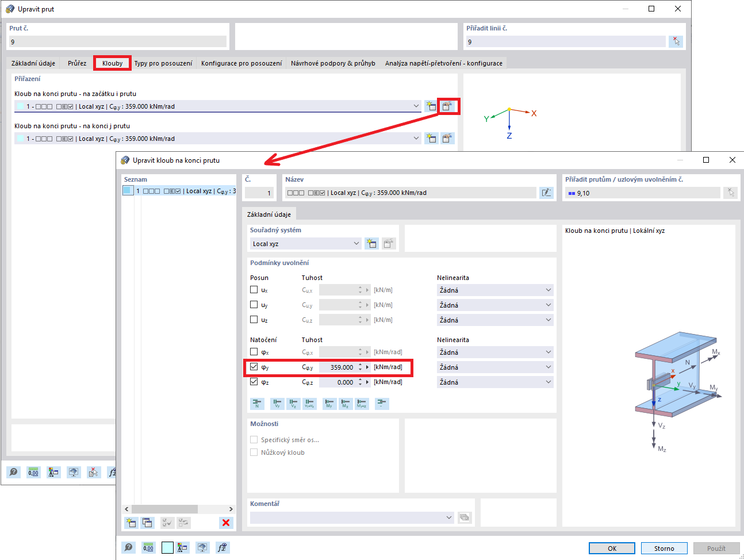Open the Typy pro posouzení tab

click(x=163, y=63)
